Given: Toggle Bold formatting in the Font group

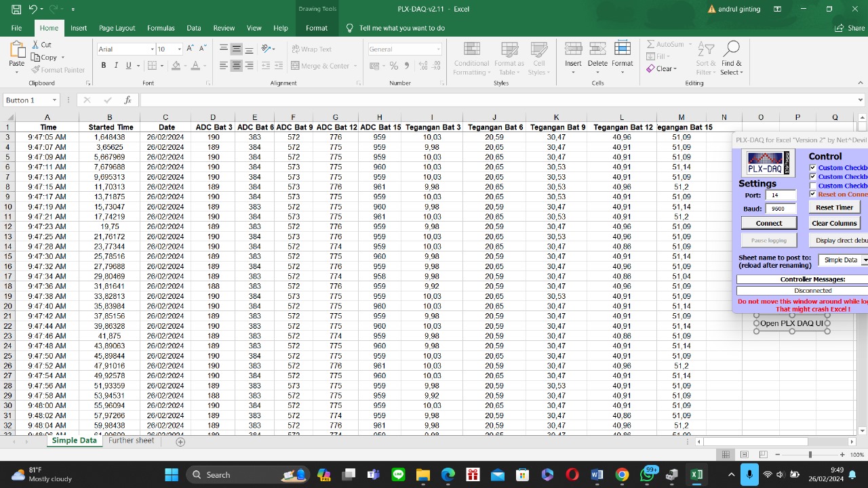Looking at the screenshot, I should [x=104, y=66].
